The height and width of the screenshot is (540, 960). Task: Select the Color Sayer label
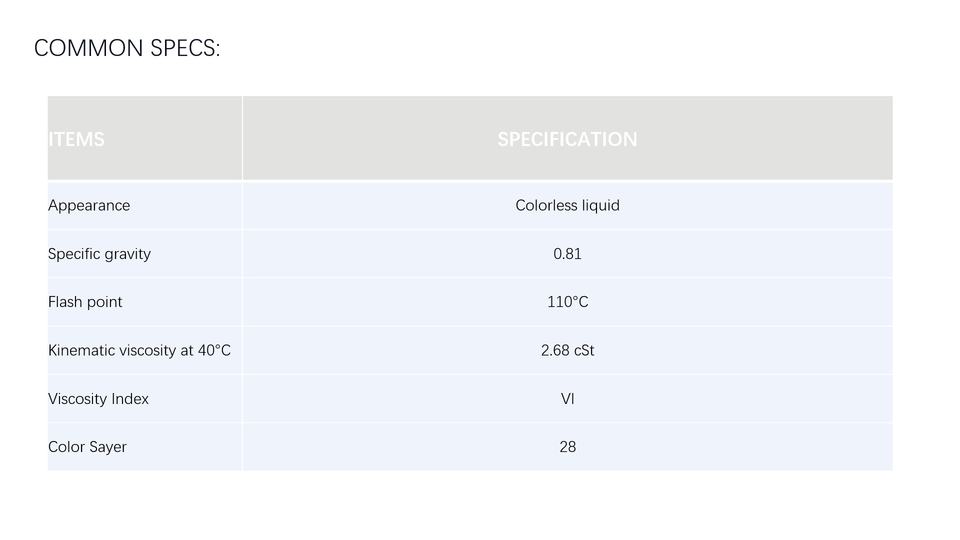pos(88,447)
